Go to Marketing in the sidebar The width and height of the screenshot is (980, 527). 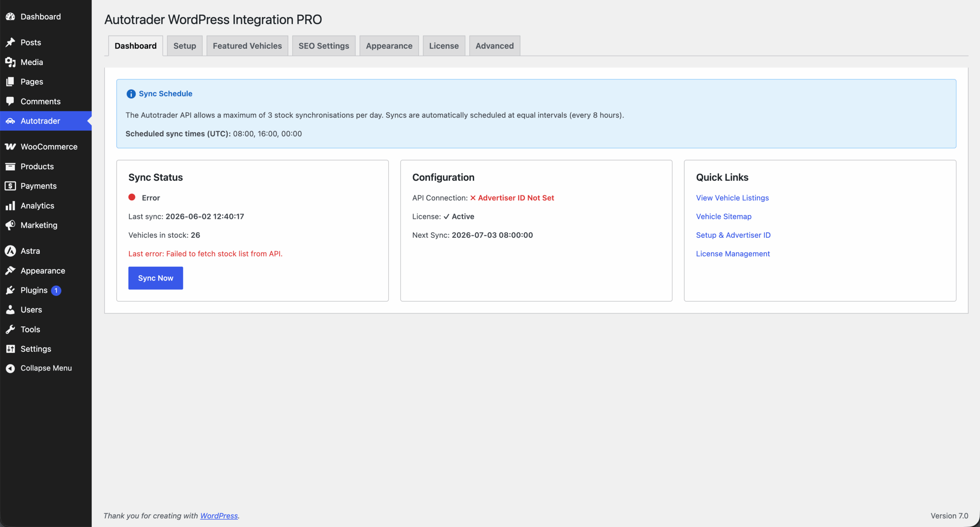(46, 225)
